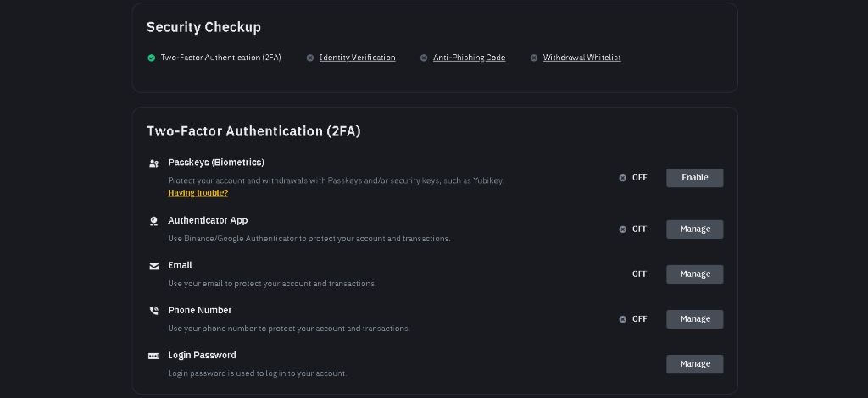
Task: Open Manage for Phone Number
Action: 694,319
